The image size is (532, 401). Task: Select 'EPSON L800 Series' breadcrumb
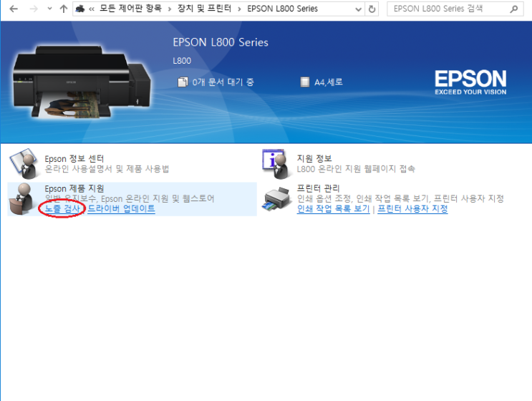click(282, 9)
